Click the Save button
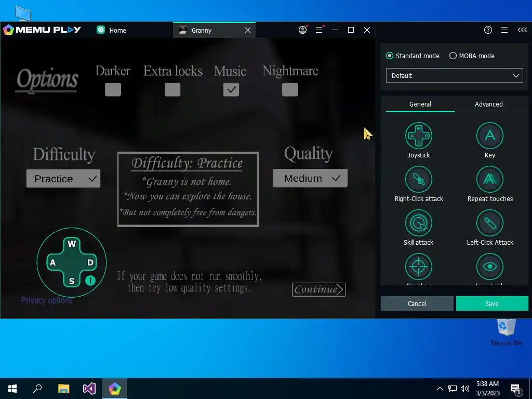The height and width of the screenshot is (399, 532). 492,303
